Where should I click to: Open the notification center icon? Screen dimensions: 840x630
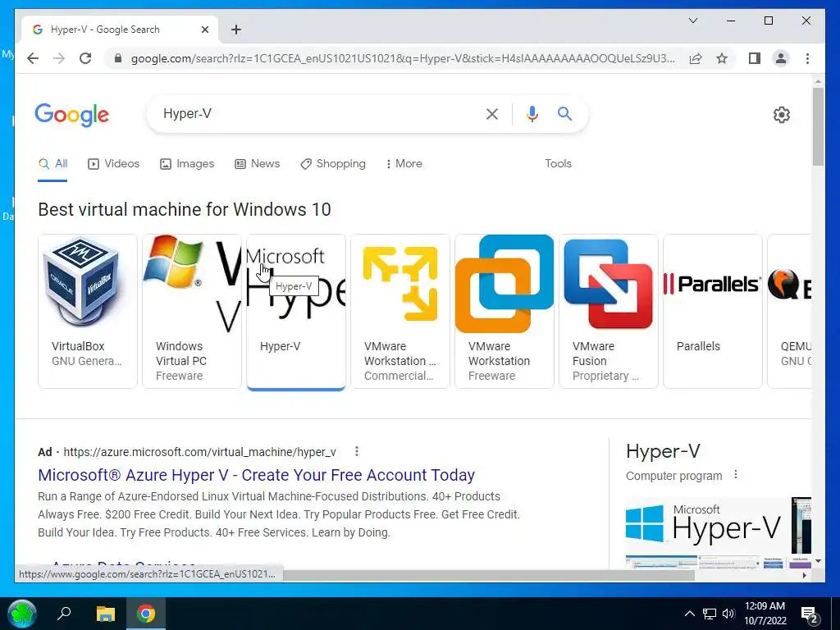point(809,614)
